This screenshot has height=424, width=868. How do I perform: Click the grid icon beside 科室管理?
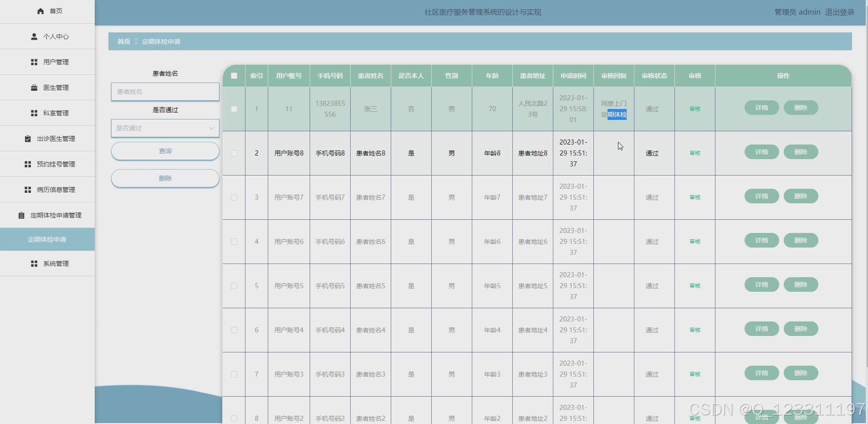[x=34, y=113]
